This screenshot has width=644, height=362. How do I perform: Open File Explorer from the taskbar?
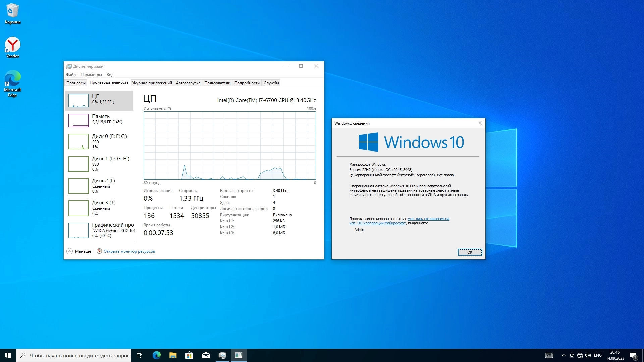(173, 355)
